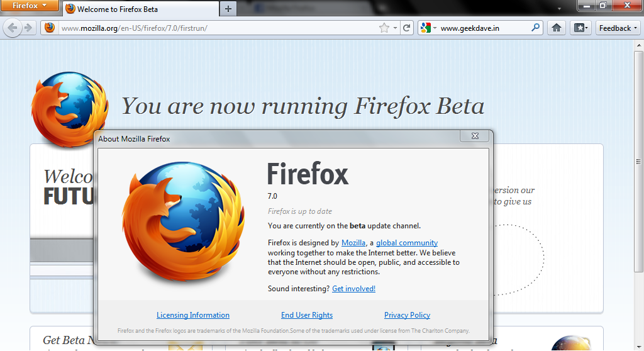Click the search magnifier icon
Viewport: 644px width, 351px height.
click(535, 28)
